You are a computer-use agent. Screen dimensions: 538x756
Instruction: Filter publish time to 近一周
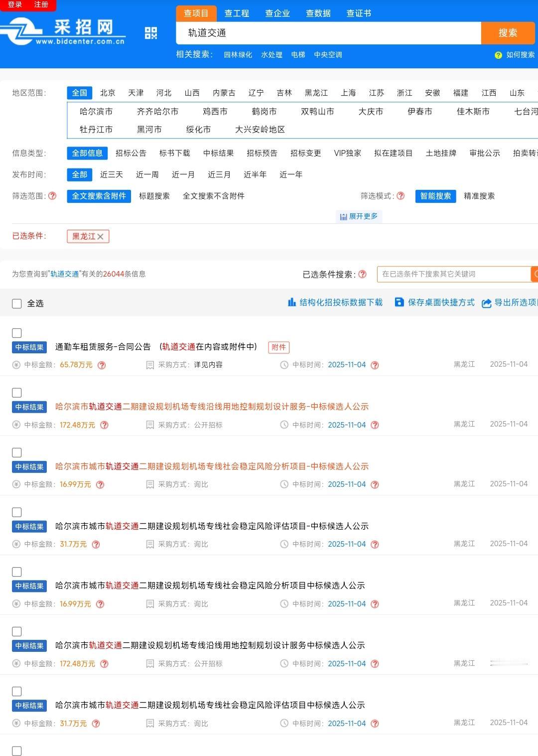[x=147, y=174]
